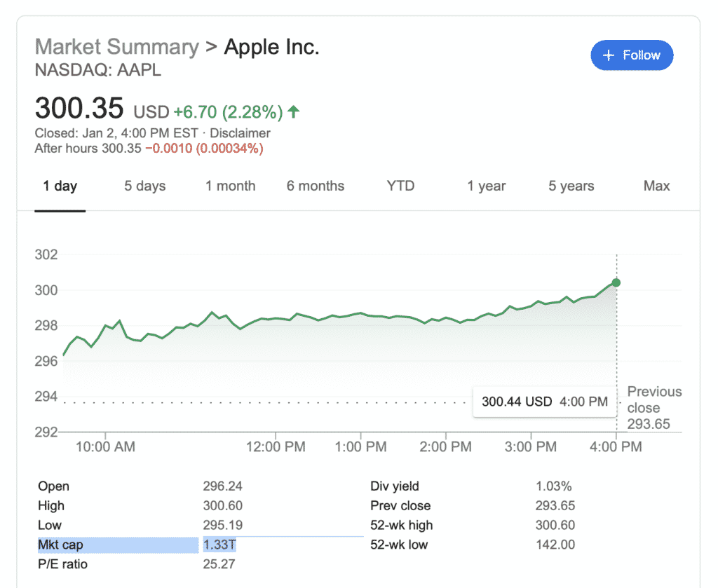
Task: Select the YTD tab
Action: [400, 186]
